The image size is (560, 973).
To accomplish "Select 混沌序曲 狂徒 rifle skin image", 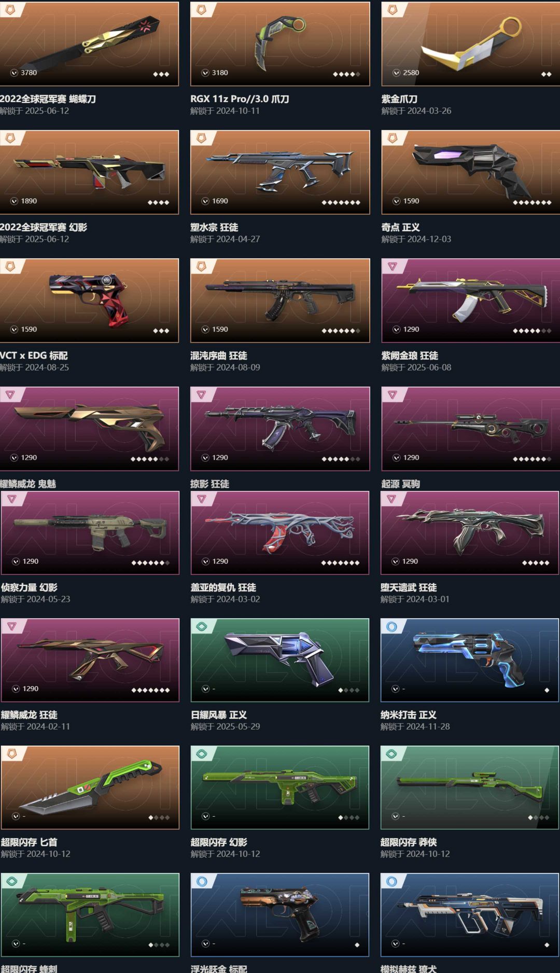I will click(280, 300).
